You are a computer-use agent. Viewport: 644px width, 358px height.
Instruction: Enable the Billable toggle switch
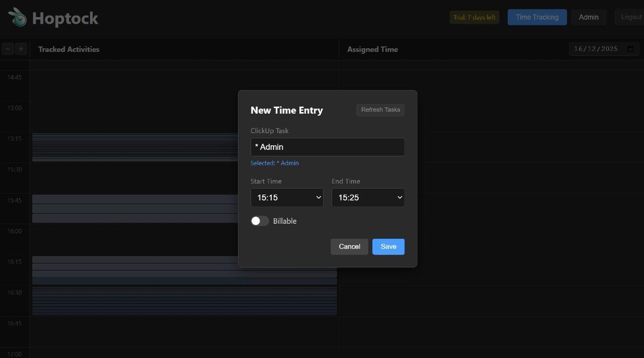coord(260,221)
